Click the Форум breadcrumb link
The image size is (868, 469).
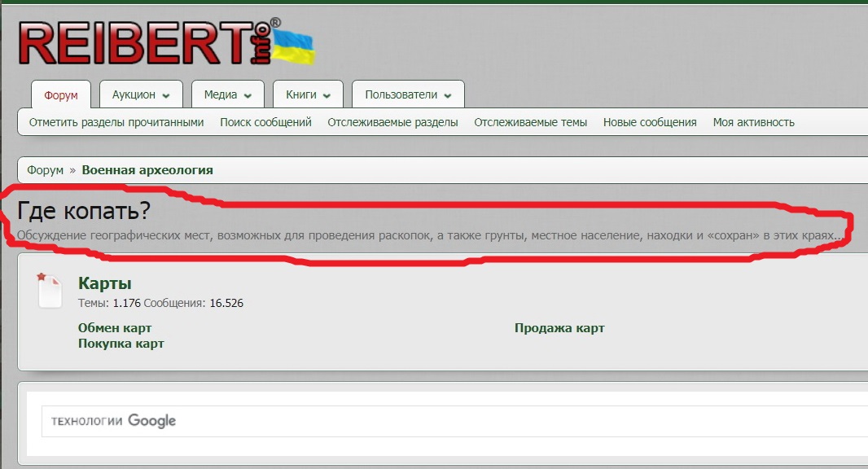[x=46, y=170]
